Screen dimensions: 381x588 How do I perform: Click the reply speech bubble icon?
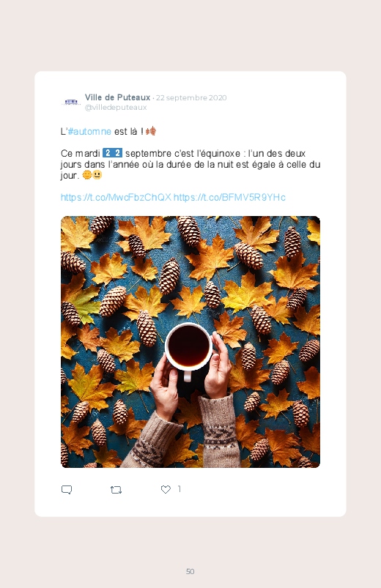tap(67, 490)
